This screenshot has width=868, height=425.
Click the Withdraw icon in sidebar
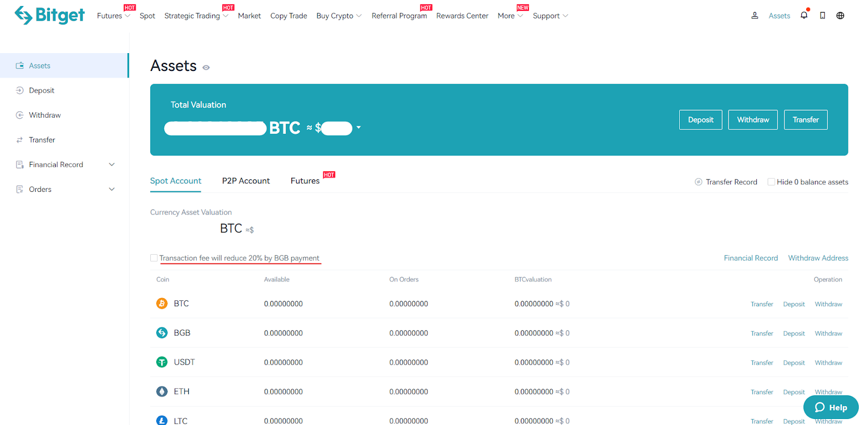tap(20, 115)
